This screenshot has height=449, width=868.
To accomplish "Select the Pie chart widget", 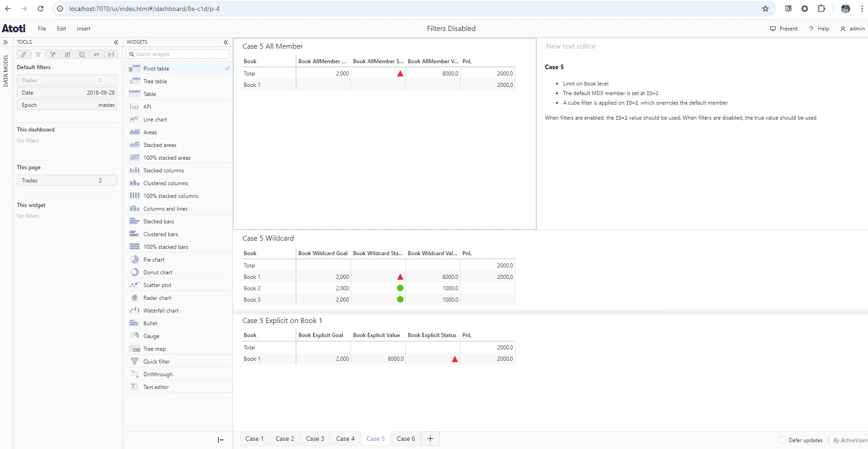I will pos(178,259).
